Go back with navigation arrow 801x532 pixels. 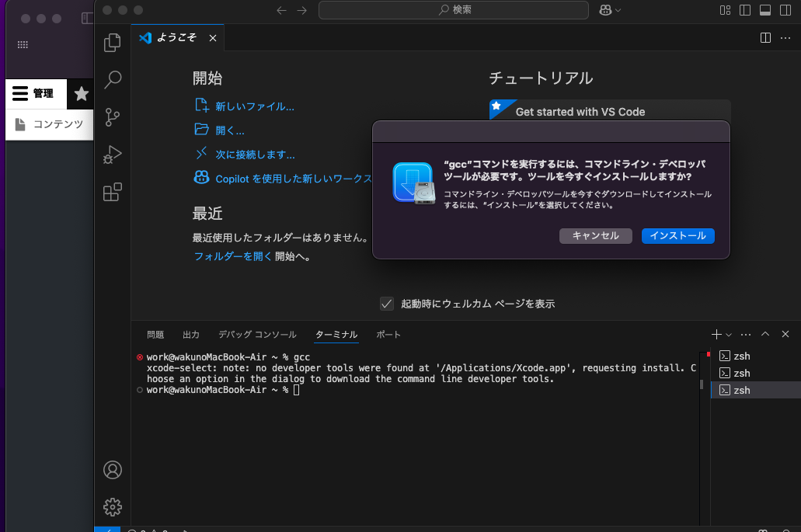tap(281, 10)
